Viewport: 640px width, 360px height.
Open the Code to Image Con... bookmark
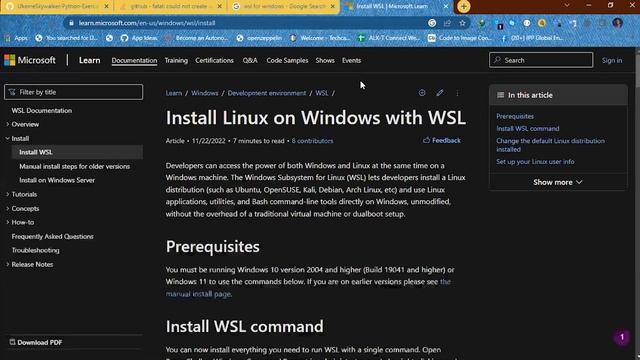pyautogui.click(x=460, y=38)
